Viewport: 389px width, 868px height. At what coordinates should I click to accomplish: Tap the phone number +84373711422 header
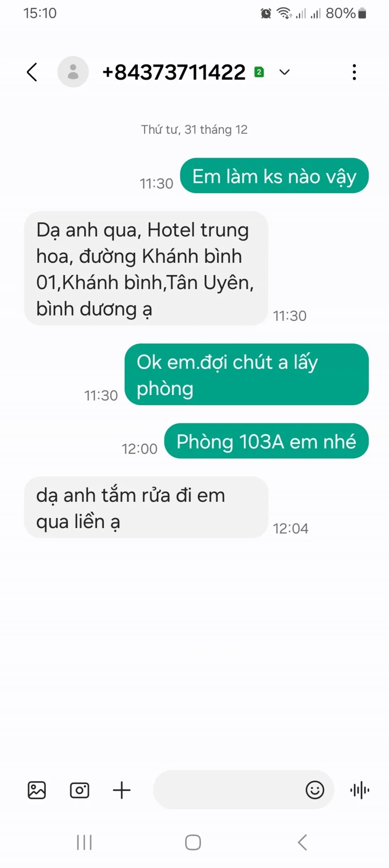coord(174,72)
